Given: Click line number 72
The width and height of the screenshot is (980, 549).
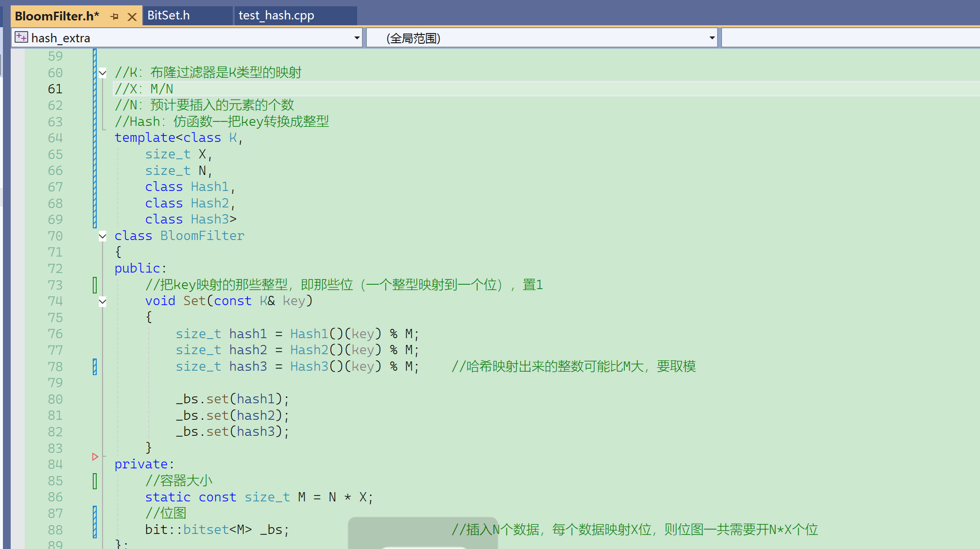Looking at the screenshot, I should coord(55,269).
